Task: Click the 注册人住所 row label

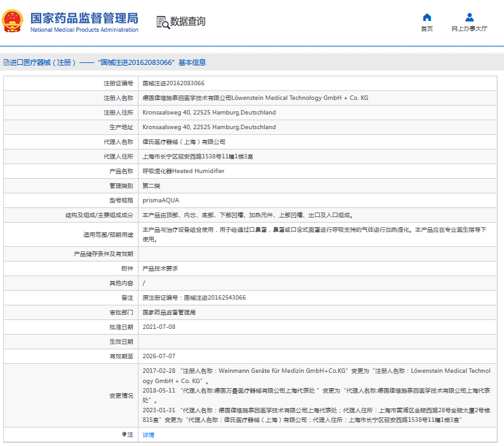Action: point(118,113)
